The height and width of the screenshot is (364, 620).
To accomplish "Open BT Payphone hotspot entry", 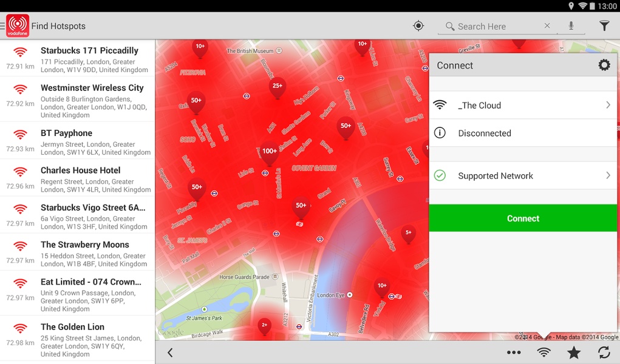I will (78, 141).
